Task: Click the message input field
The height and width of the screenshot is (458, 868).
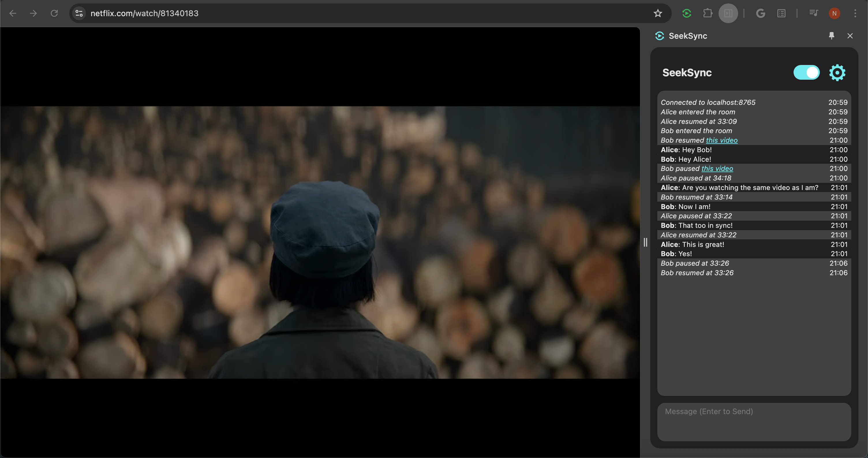Action: pos(754,422)
